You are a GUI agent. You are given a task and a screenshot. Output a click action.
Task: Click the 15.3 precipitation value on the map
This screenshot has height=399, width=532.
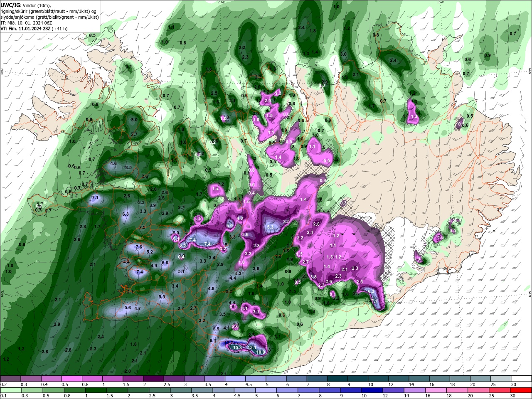click(237, 347)
